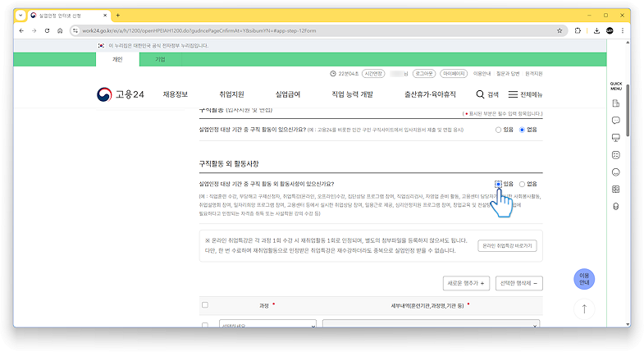Open the browser downloads icon

pyautogui.click(x=596, y=31)
